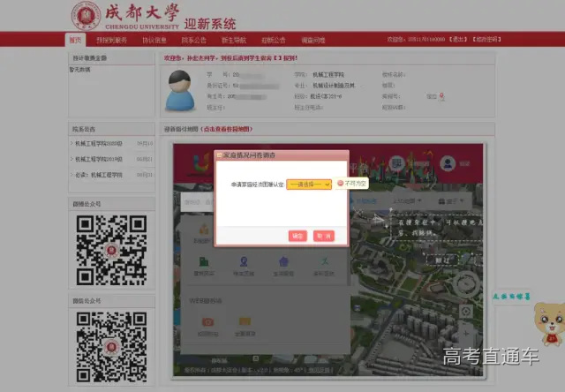Open notice 必读：机械工程学院
Screen dimensions: 565x392
pyautogui.click(x=99, y=175)
